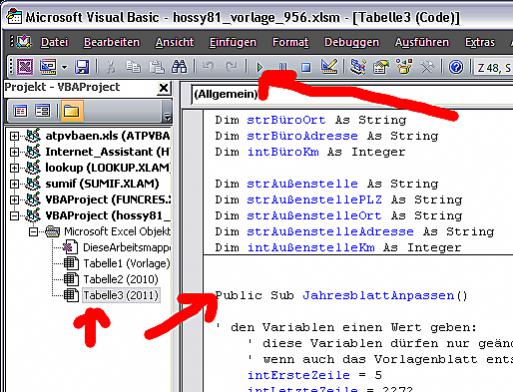
Task: Click the Reset stop square button
Action: [306, 68]
